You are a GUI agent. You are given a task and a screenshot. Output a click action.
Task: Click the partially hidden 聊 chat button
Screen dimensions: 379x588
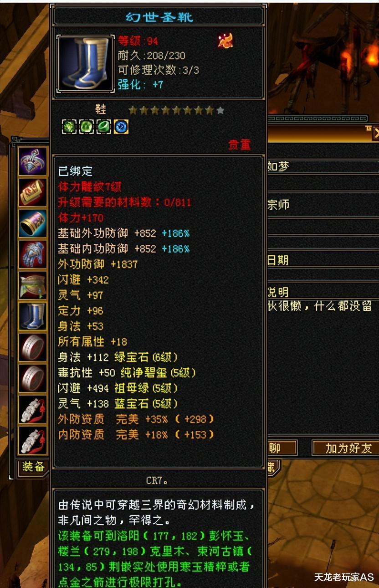tap(282, 448)
